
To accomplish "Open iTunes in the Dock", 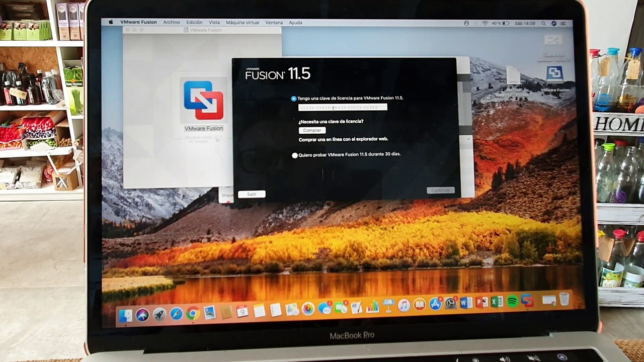I will [x=404, y=305].
